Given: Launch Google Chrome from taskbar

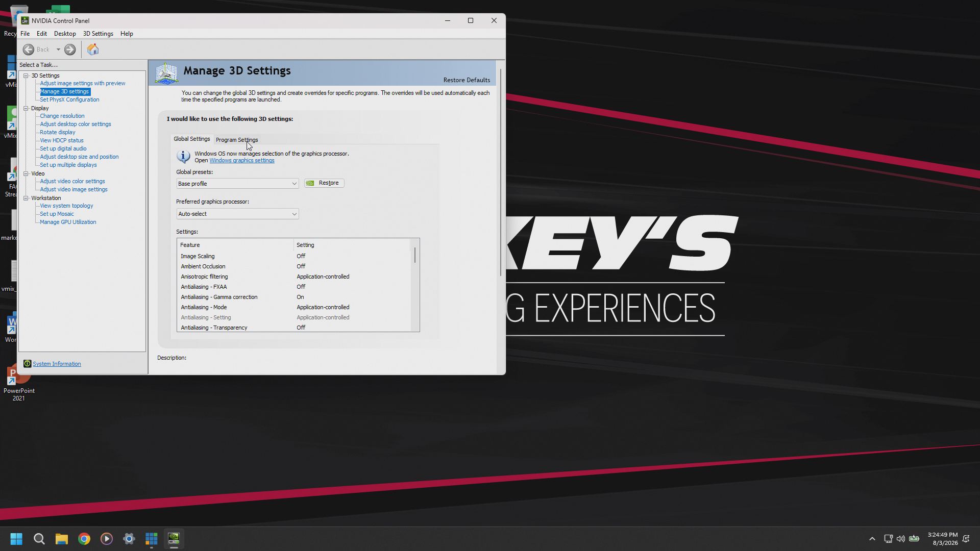Looking at the screenshot, I should [x=84, y=539].
